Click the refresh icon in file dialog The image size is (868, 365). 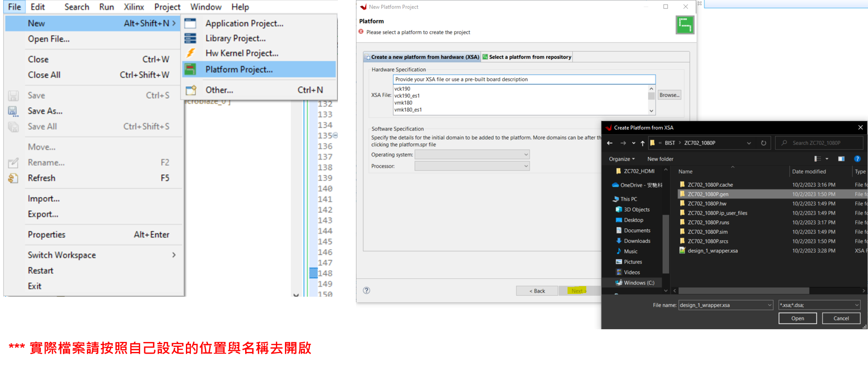point(764,143)
